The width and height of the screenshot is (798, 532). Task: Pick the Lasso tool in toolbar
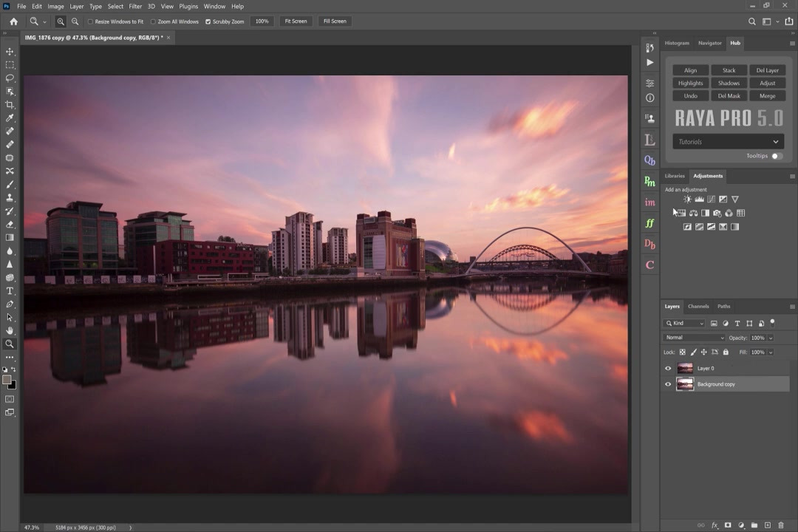point(10,78)
